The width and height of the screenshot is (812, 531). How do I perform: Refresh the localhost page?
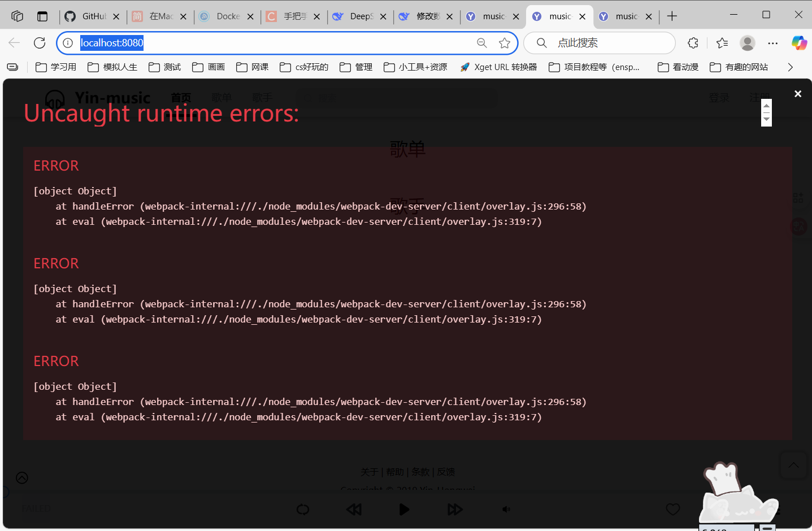pos(40,43)
